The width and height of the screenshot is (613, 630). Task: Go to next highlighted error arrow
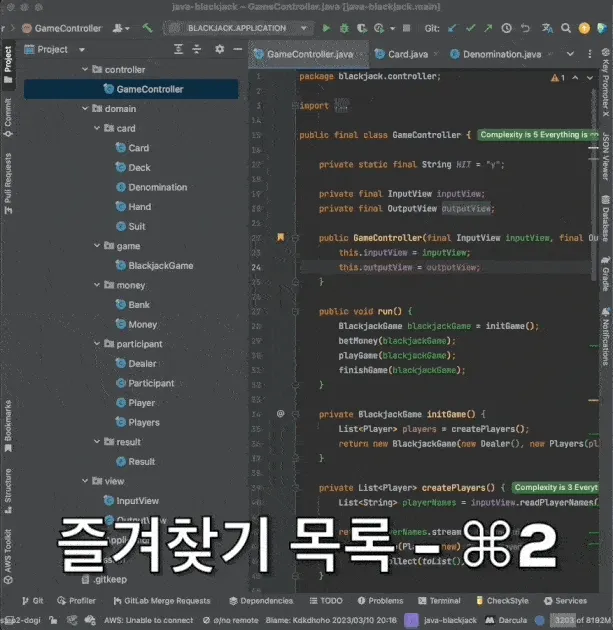(x=590, y=78)
